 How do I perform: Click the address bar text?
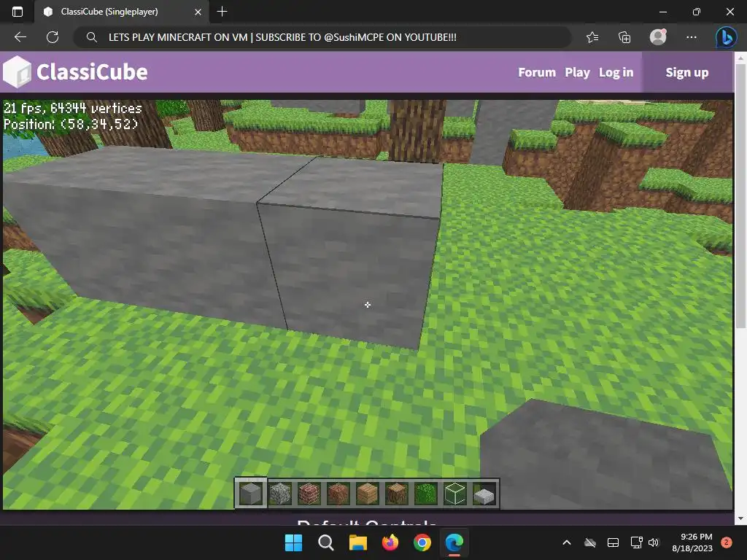pos(282,37)
